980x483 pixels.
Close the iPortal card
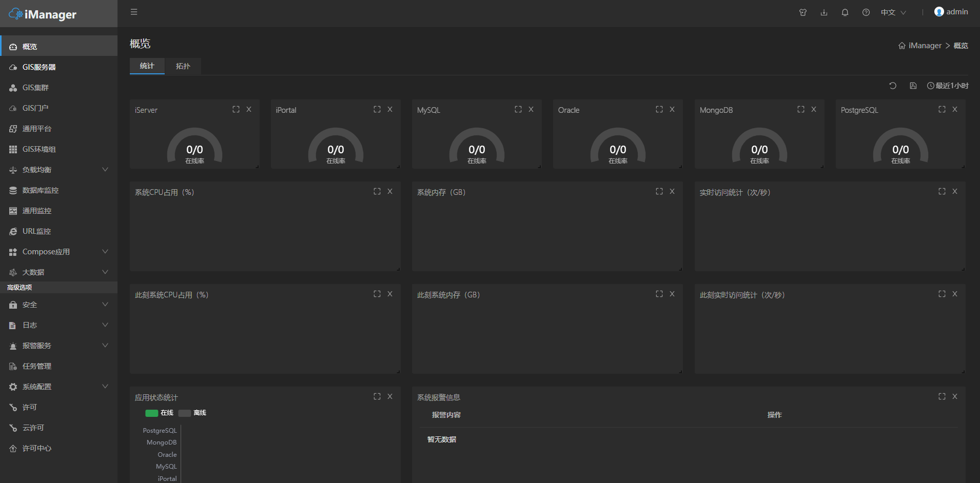coord(390,109)
